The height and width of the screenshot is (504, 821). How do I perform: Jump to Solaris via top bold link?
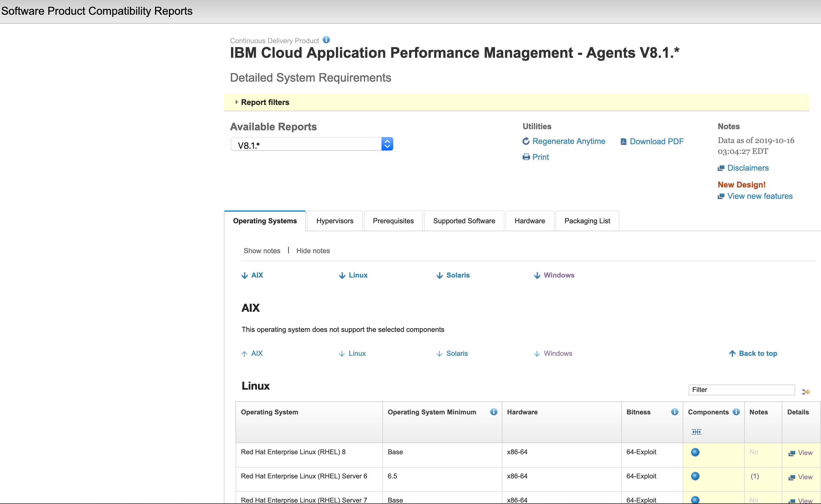458,275
